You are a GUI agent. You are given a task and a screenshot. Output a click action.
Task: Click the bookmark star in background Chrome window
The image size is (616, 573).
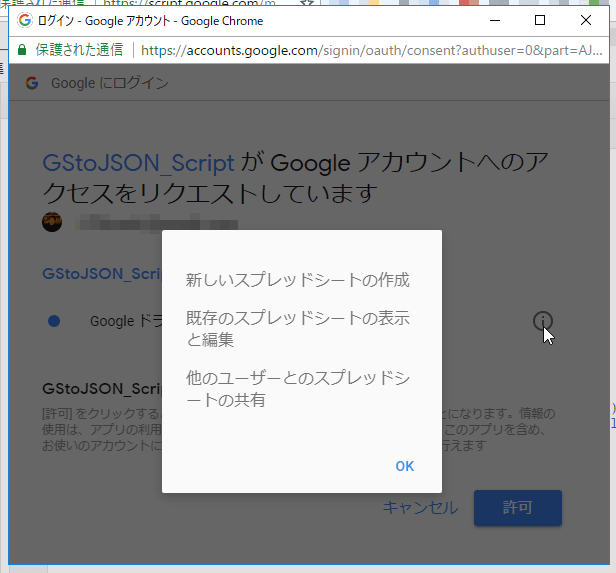tap(307, 3)
